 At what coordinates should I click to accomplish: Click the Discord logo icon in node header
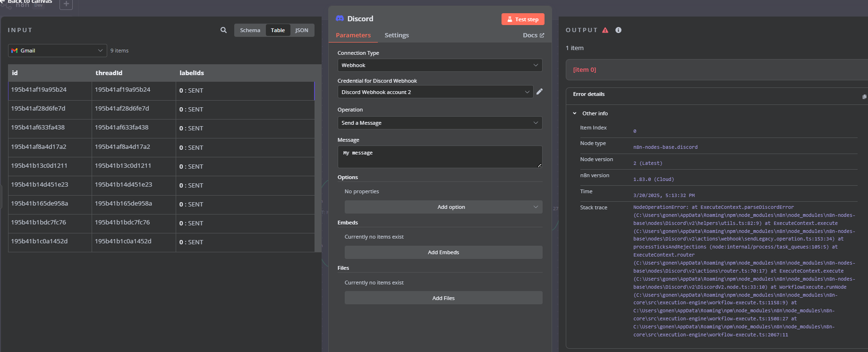340,18
